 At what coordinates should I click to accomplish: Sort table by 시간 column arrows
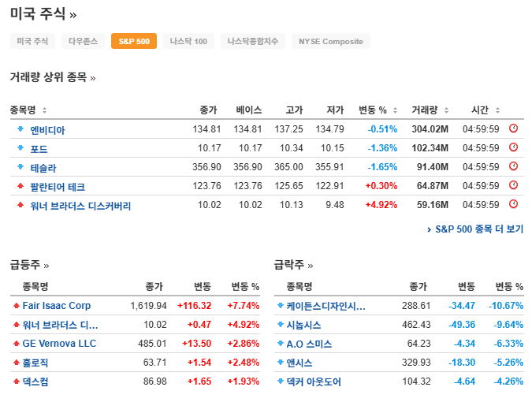(498, 110)
